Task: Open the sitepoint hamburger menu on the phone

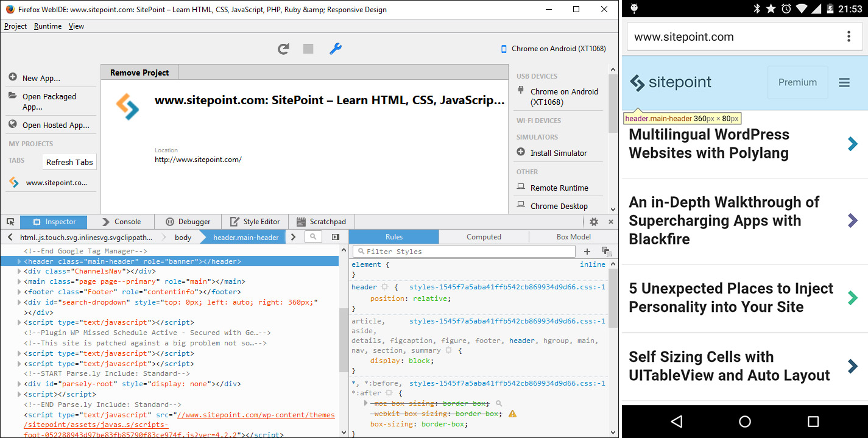Action: (x=844, y=83)
